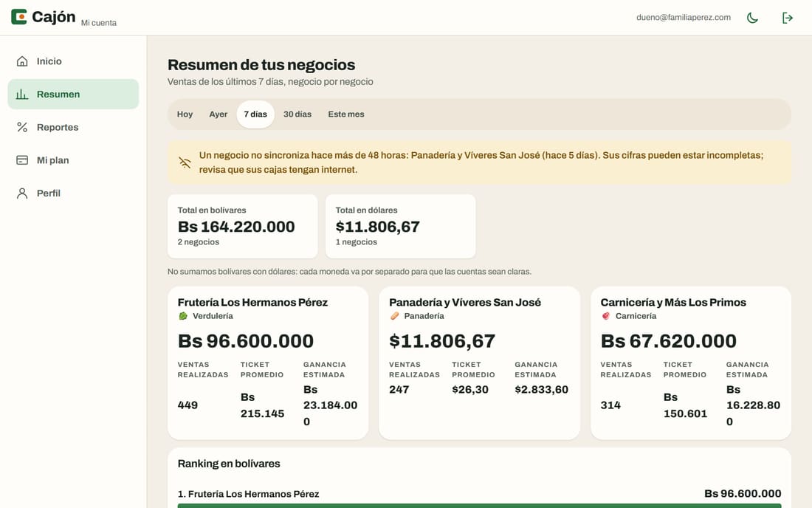Image resolution: width=812 pixels, height=508 pixels.
Task: Open Perfil from the sidebar
Action: tap(73, 193)
